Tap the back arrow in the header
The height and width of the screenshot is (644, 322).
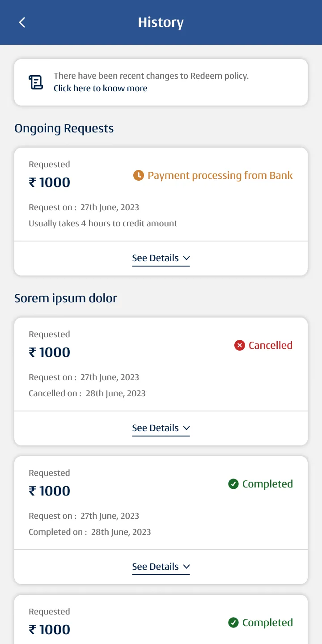pyautogui.click(x=22, y=22)
